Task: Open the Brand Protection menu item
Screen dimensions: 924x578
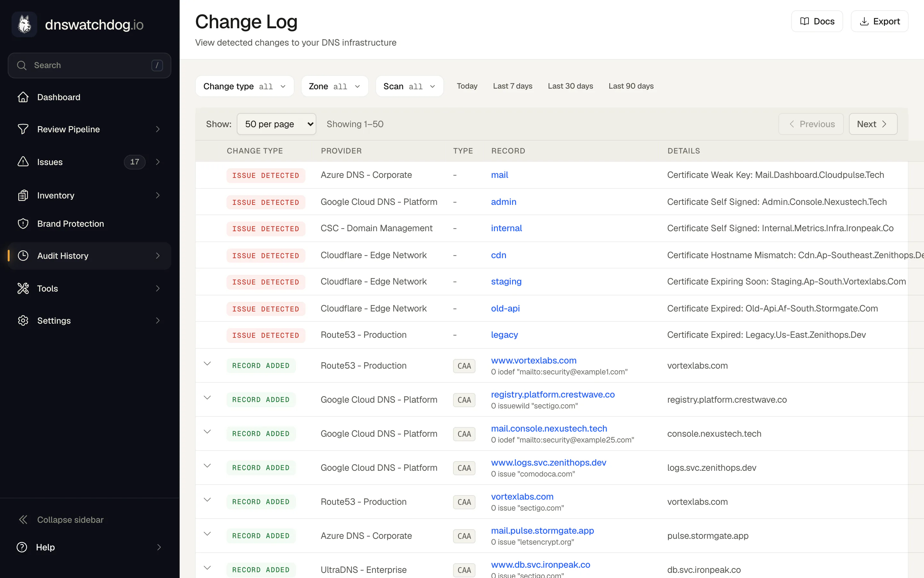Action: click(89, 223)
